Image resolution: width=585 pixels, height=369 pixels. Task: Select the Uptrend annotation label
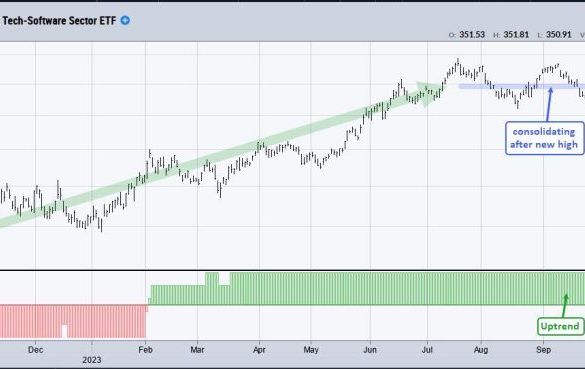[560, 326]
